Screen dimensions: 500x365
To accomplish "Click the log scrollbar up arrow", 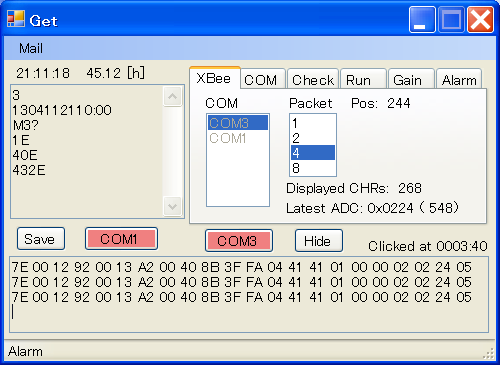I will tap(172, 96).
